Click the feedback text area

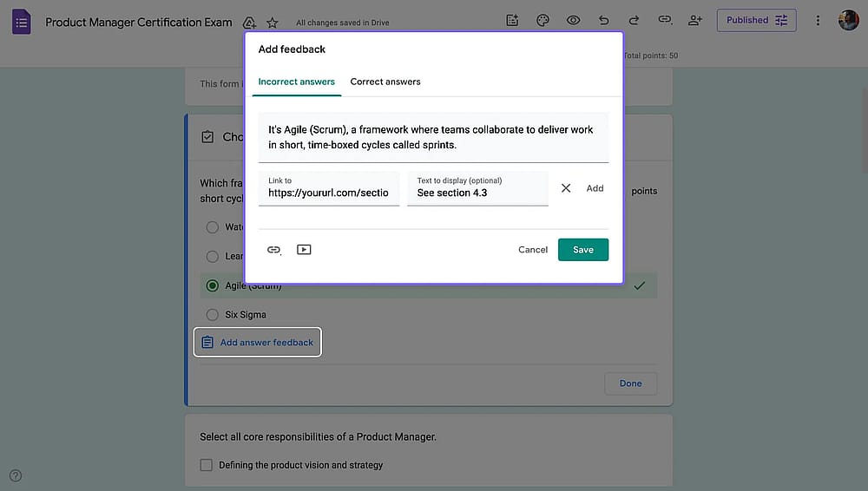(433, 137)
